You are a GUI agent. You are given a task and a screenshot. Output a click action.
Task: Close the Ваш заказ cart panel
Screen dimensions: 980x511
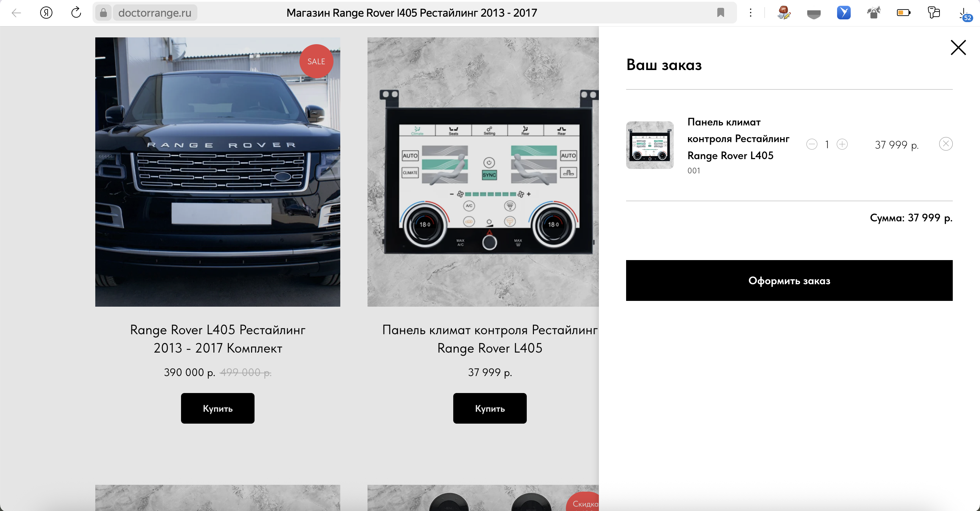coord(958,48)
